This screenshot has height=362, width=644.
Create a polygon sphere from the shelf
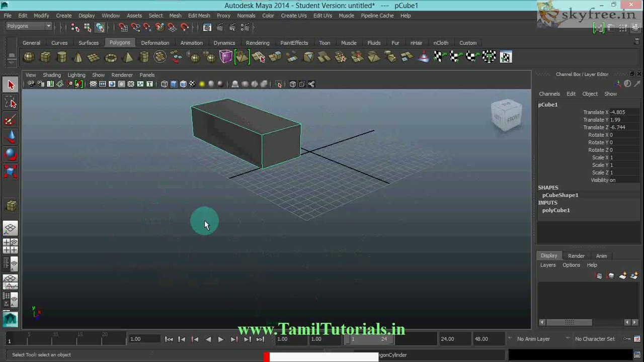[29, 57]
